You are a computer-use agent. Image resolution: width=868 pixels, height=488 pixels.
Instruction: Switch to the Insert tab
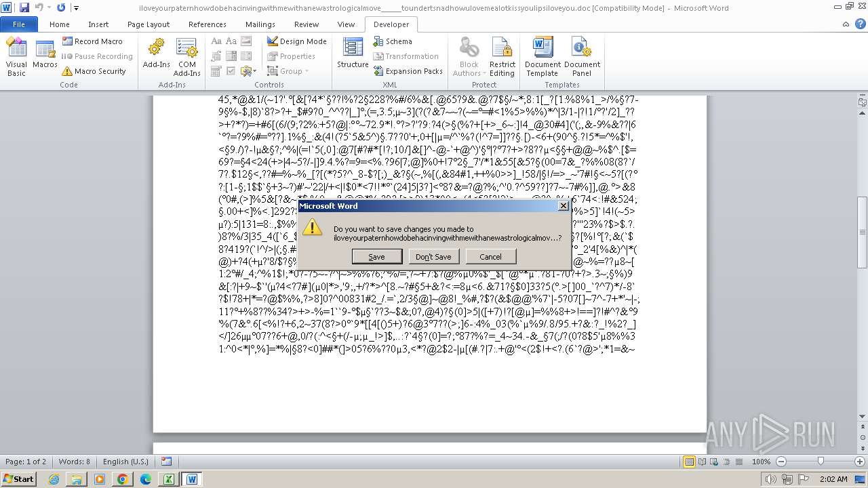pyautogui.click(x=98, y=24)
